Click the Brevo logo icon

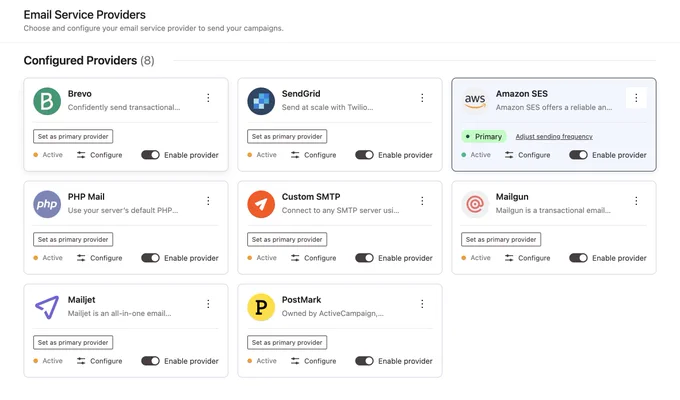[47, 101]
